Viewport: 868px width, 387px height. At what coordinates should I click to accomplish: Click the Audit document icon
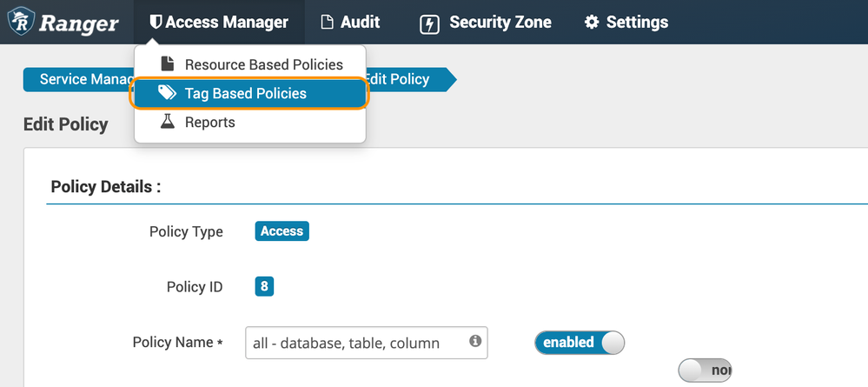tap(328, 23)
